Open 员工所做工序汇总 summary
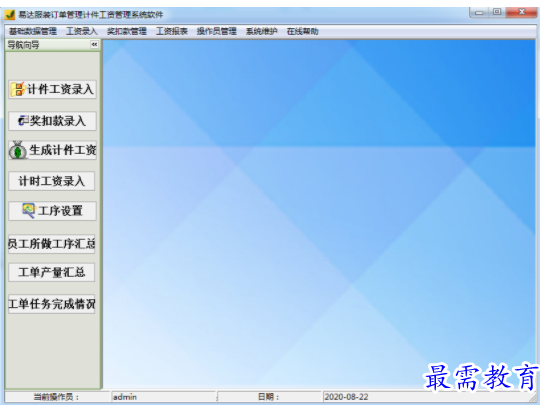 point(52,244)
